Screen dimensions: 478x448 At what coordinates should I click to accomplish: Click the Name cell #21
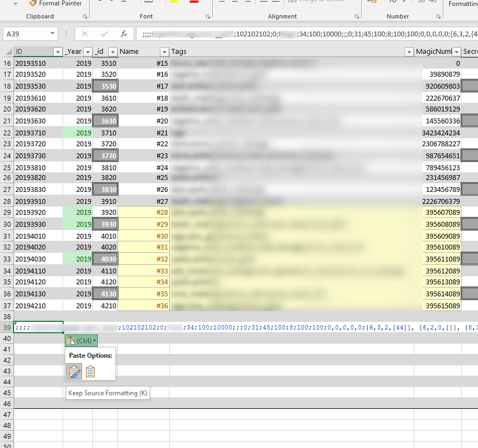click(x=144, y=133)
